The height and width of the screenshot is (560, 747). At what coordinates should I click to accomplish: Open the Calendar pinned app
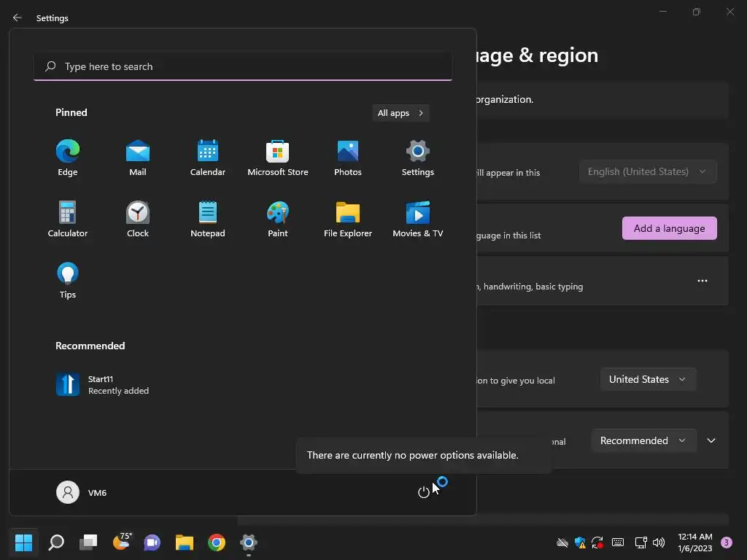tap(208, 158)
